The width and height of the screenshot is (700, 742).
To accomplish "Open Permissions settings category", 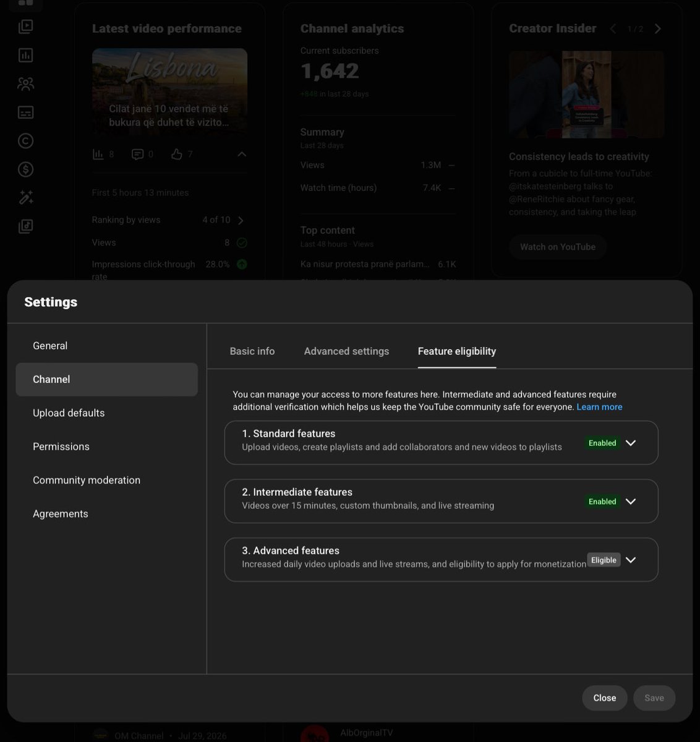I will coord(106,446).
